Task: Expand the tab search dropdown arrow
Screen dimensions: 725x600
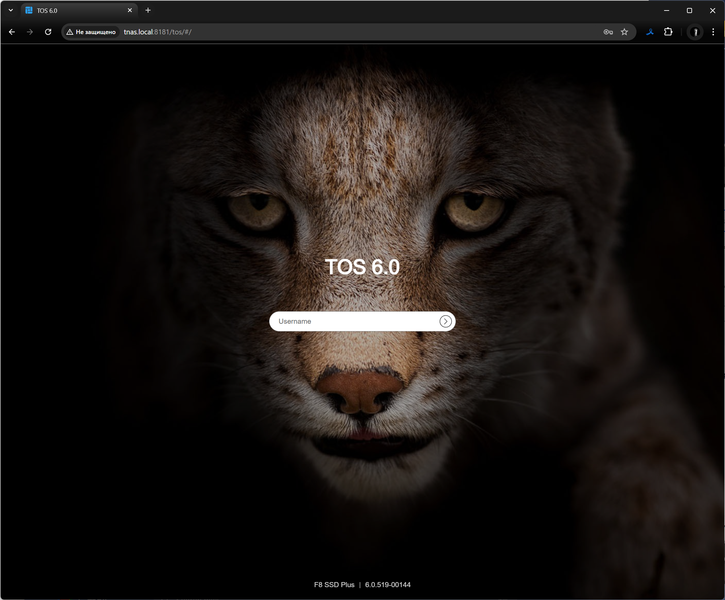Action: (11, 10)
